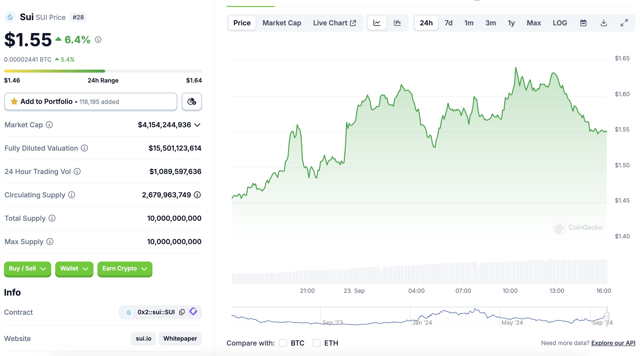Screen dimensions: 644x356
Task: Select the Market Cap chart tab
Action: point(282,23)
